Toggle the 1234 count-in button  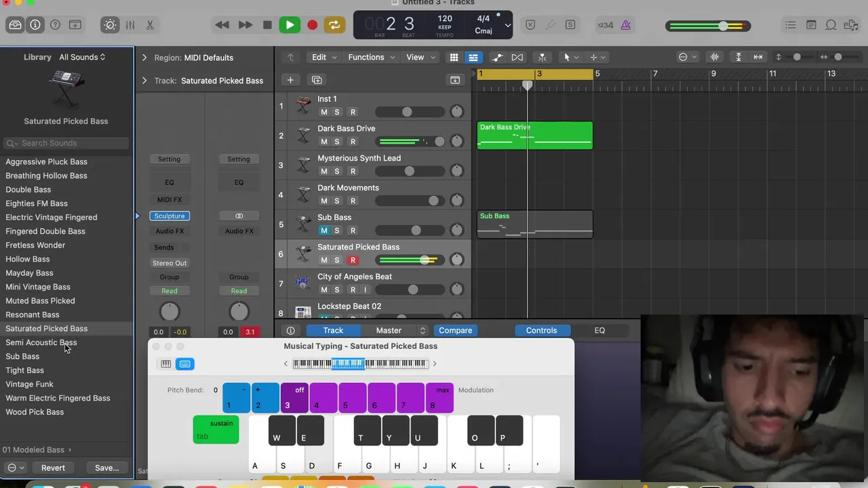(605, 25)
